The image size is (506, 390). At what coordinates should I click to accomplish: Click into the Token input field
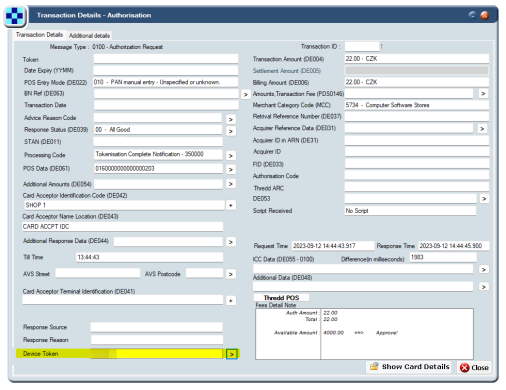(x=166, y=59)
